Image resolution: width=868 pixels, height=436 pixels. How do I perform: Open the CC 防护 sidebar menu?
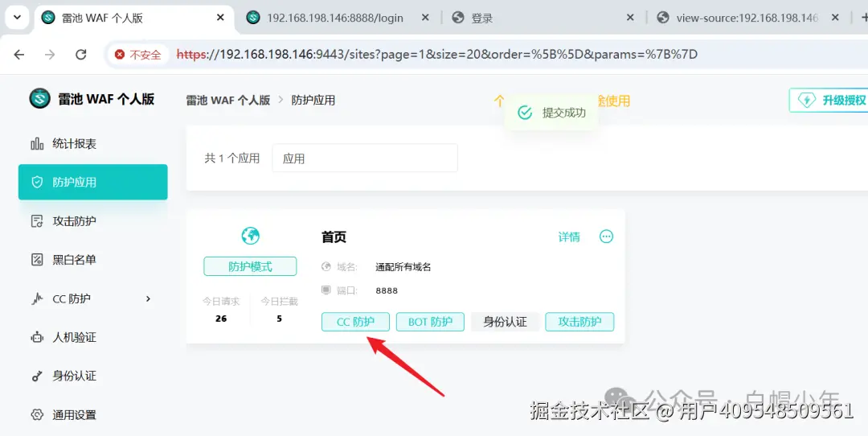pos(93,298)
